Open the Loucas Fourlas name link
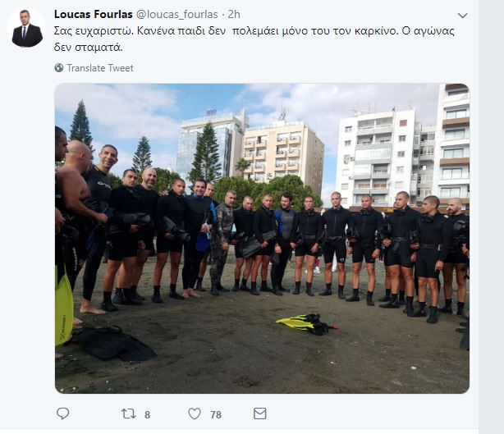 tap(94, 14)
